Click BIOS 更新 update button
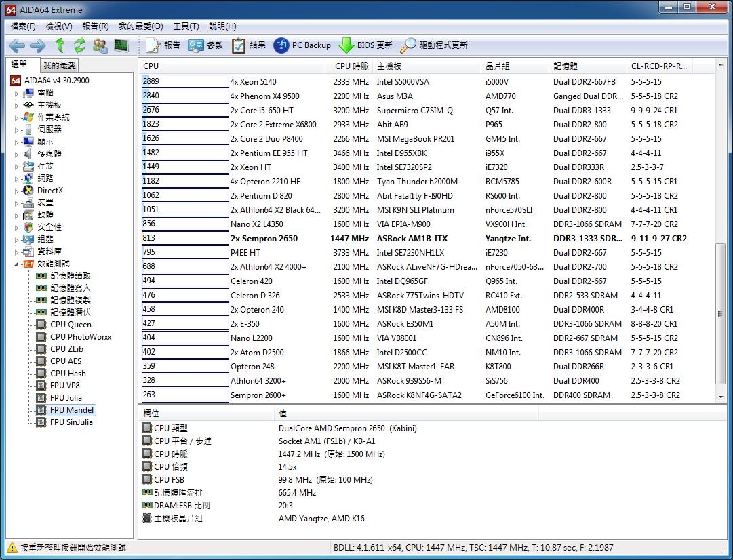The height and width of the screenshot is (560, 733). 365,45
